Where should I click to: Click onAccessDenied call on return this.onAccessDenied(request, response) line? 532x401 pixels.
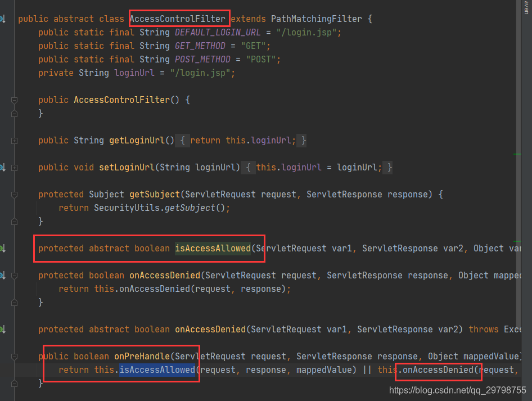pos(155,289)
